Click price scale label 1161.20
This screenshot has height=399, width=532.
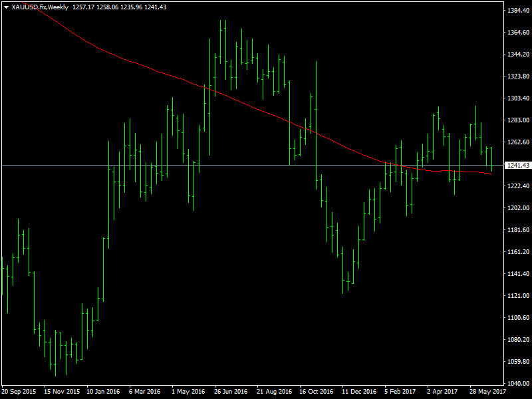coord(518,251)
